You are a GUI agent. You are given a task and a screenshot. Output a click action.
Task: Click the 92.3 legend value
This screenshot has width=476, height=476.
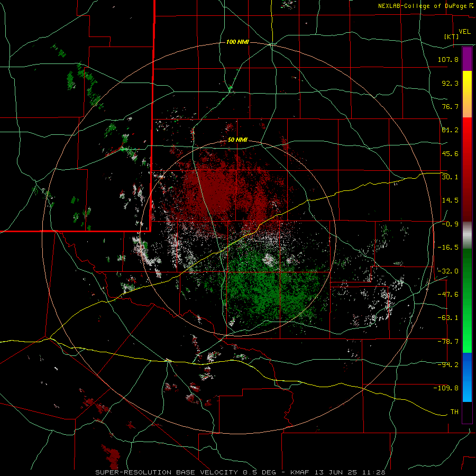click(450, 83)
